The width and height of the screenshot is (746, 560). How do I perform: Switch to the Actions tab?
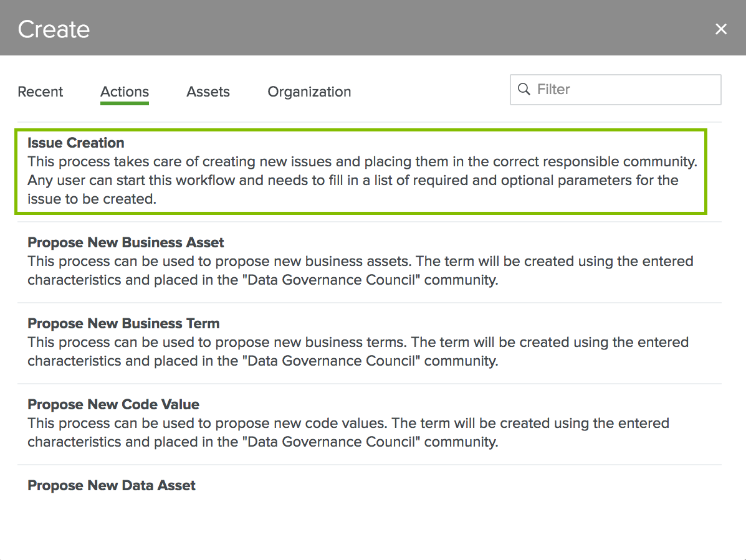[124, 92]
